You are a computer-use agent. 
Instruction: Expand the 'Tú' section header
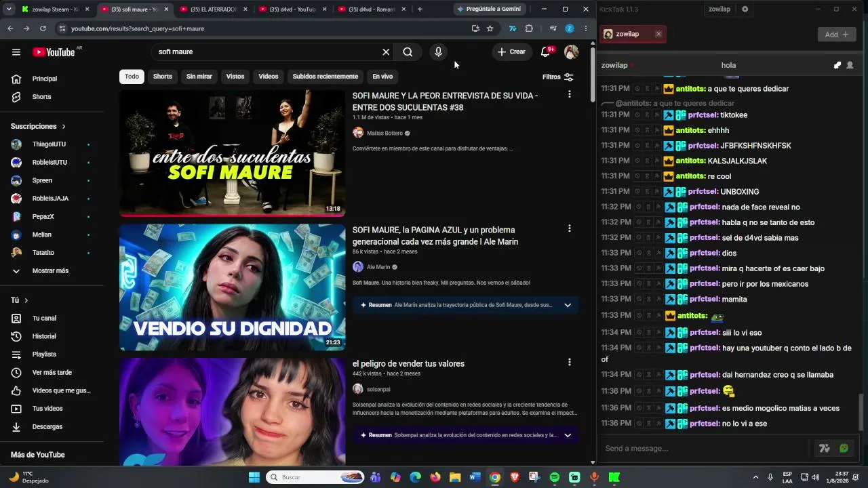pos(20,300)
